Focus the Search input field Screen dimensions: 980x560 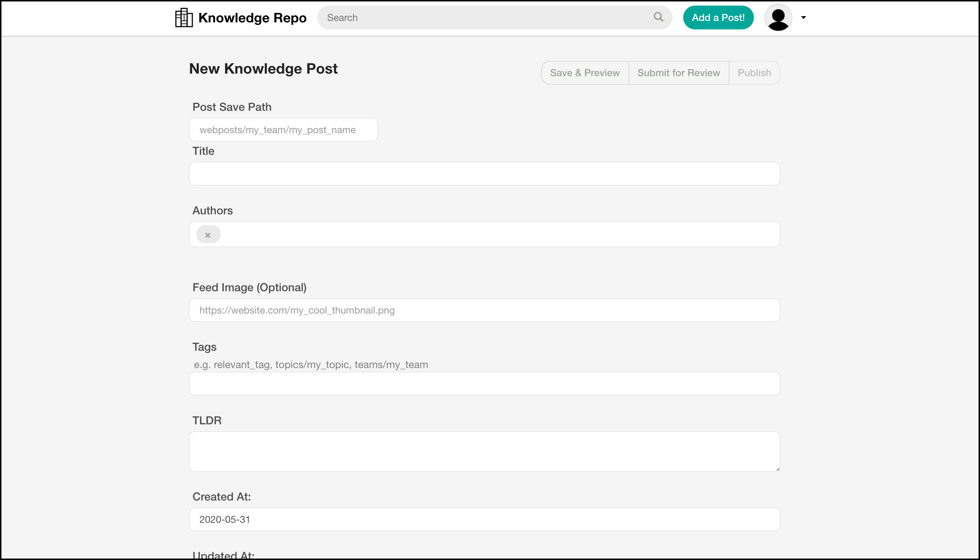tap(485, 18)
